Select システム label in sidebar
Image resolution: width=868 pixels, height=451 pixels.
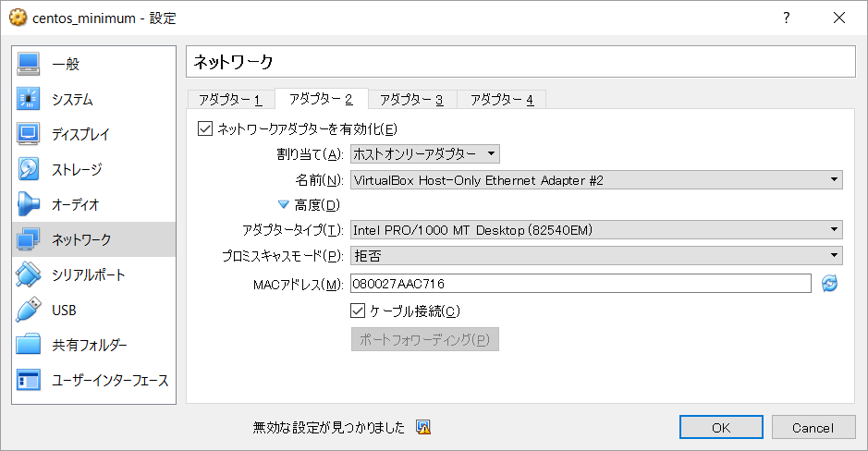72,100
